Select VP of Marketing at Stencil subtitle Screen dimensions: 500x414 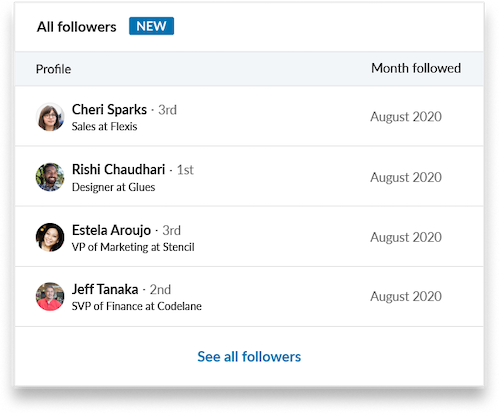click(133, 247)
